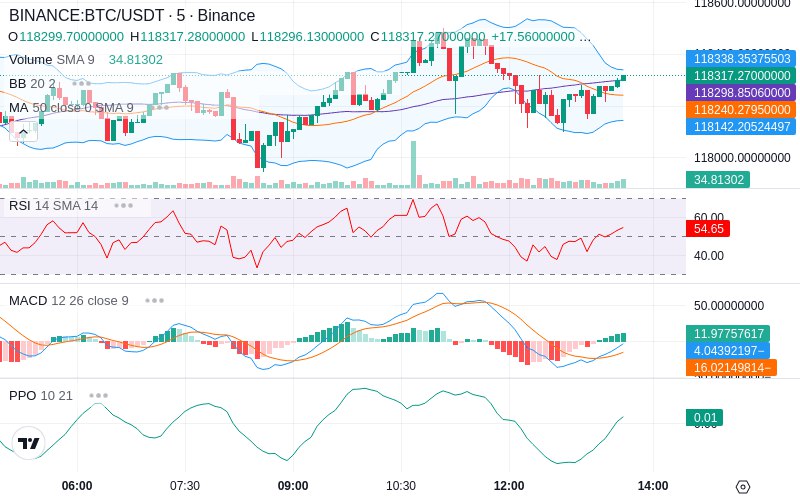Image resolution: width=800 pixels, height=500 pixels.
Task: Open more options for PPO 10 21
Action: tap(98, 395)
